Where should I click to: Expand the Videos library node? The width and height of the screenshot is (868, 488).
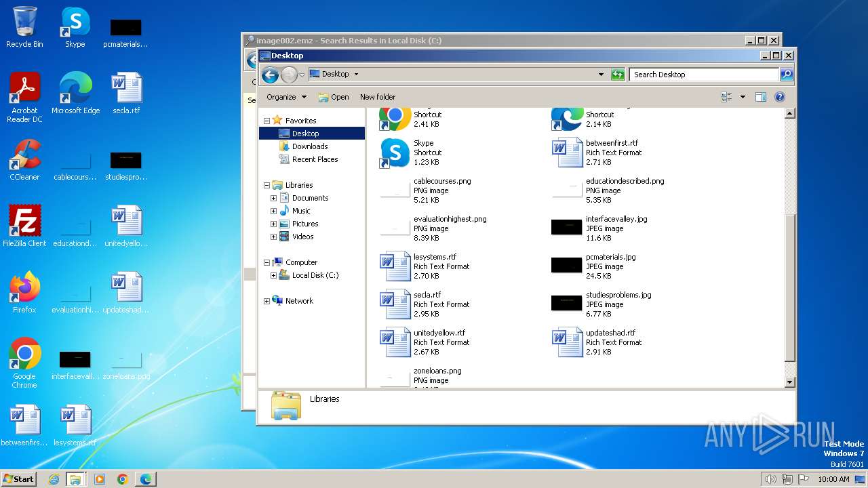coord(273,237)
